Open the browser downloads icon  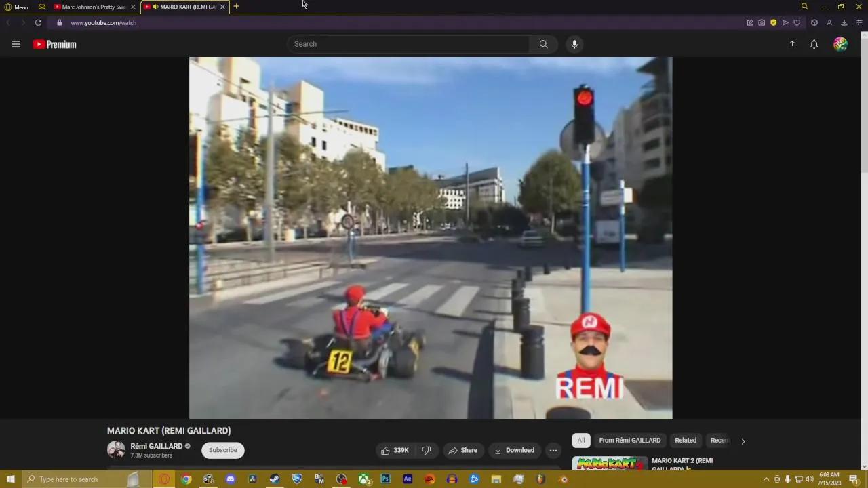click(844, 22)
